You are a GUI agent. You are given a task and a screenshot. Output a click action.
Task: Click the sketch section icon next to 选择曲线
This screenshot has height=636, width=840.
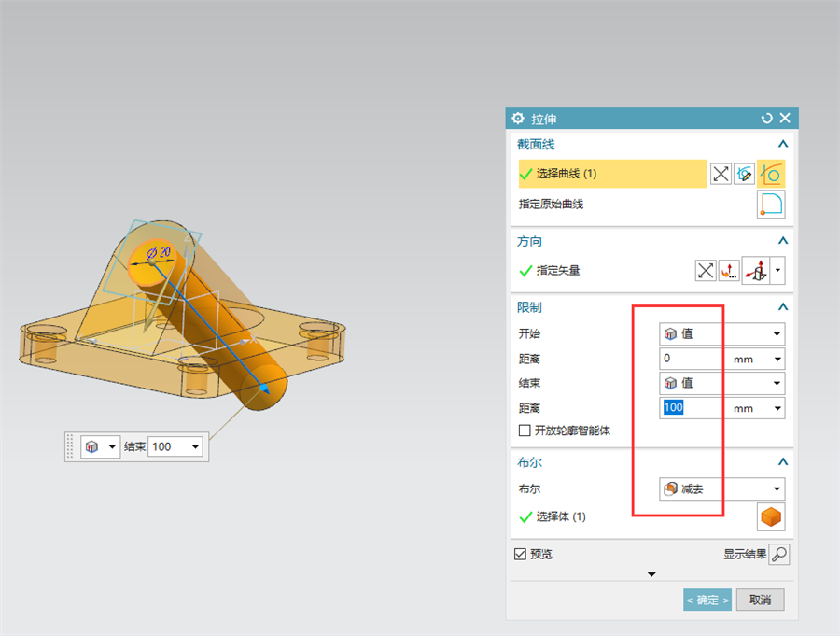tap(744, 174)
